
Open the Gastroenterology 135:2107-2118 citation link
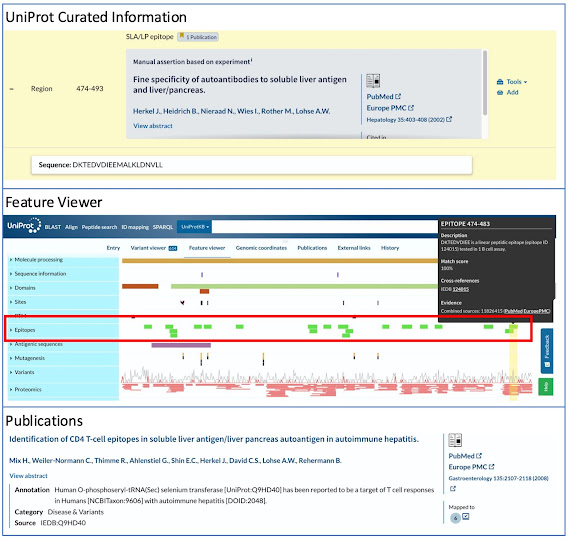499,478
